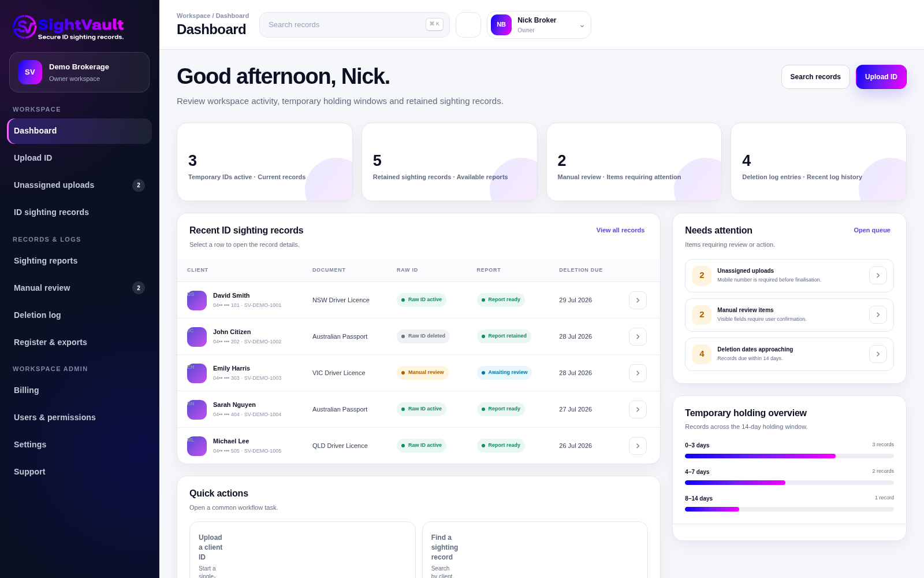Screen dimensions: 924x578
Task: Click the Deletion dates approaching count badge
Action: [702, 354]
